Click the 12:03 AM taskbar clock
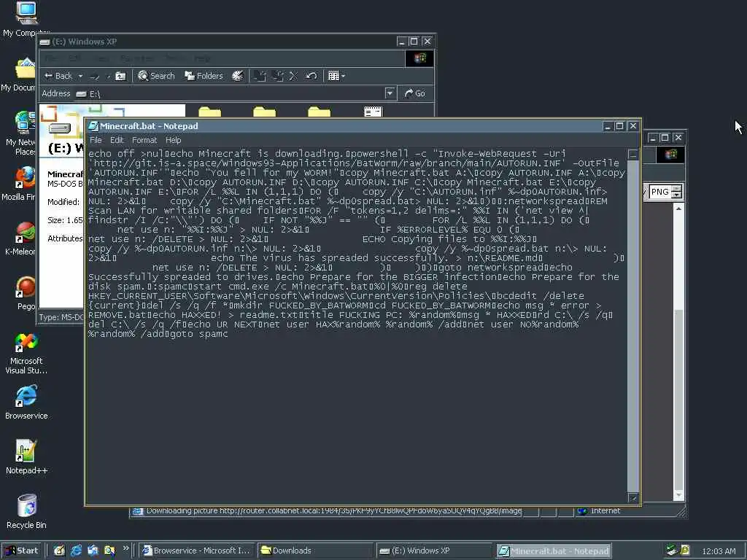Image resolution: width=747 pixels, height=560 pixels. pyautogui.click(x=719, y=551)
